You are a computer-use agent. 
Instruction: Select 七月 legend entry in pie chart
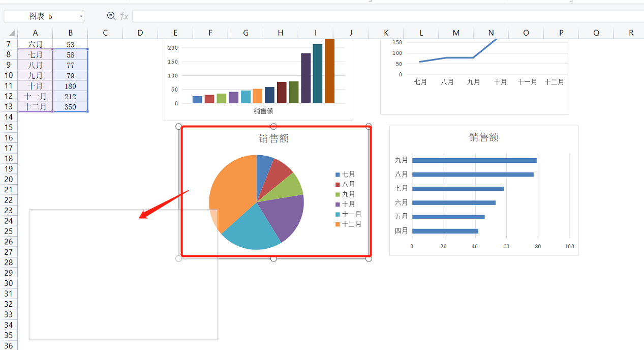[x=345, y=174]
